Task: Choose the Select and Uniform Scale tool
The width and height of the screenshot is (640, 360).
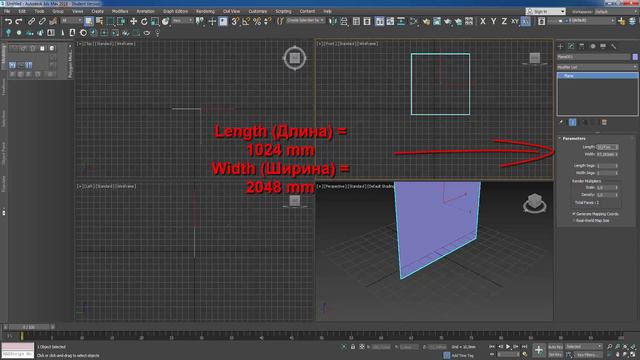Action: pyautogui.click(x=155, y=21)
